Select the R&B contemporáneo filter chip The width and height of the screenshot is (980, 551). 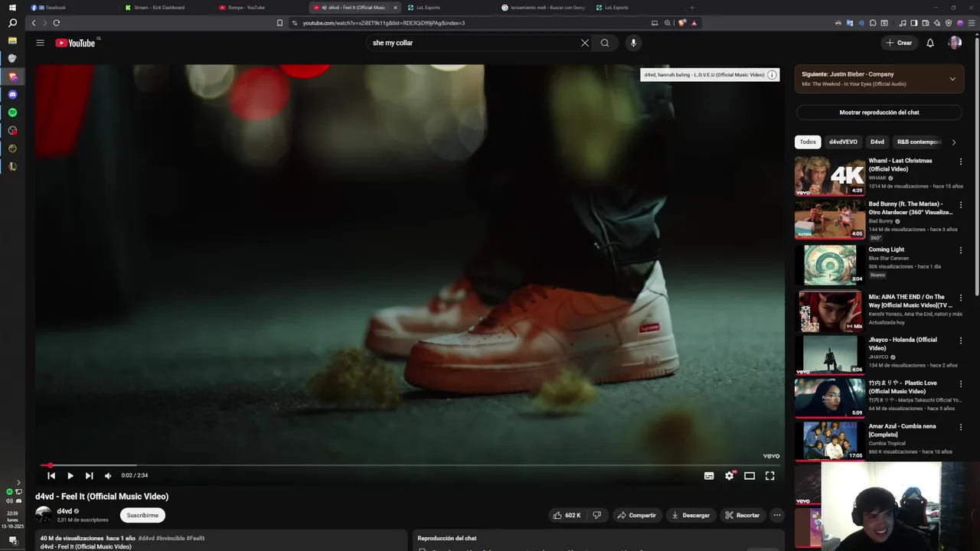pos(919,142)
